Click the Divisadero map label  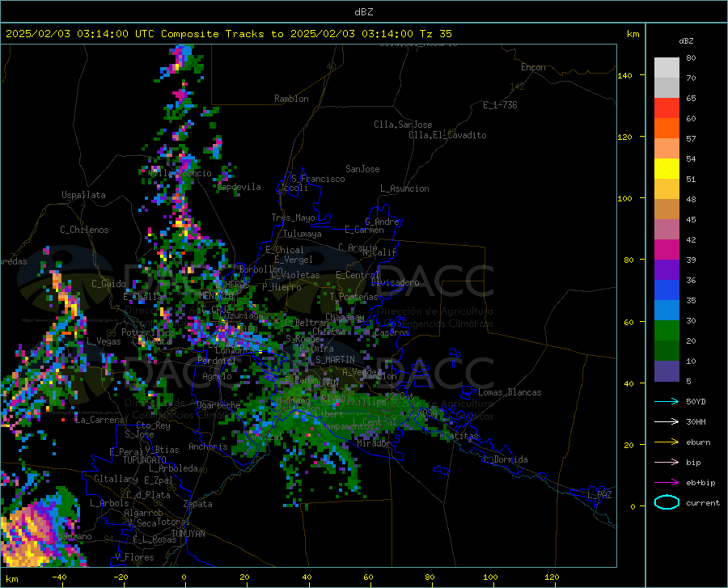[395, 282]
